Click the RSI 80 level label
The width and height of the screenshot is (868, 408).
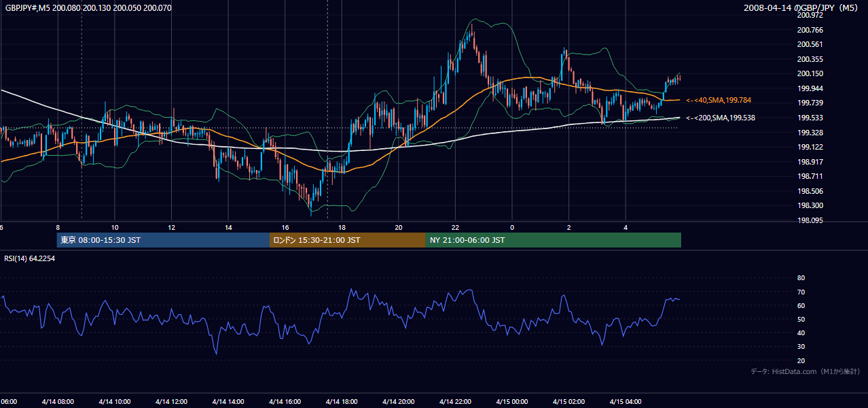coord(801,277)
